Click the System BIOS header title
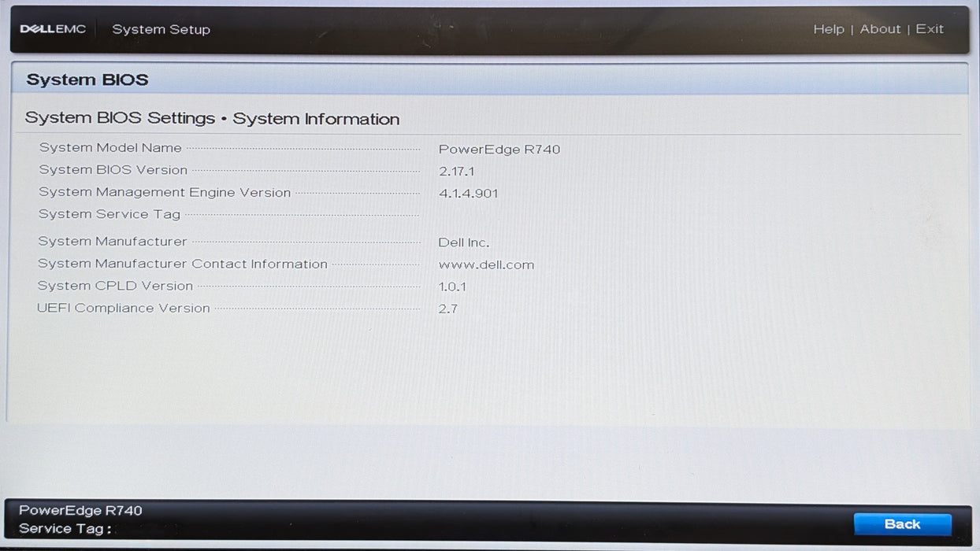The width and height of the screenshot is (980, 551). 87,80
